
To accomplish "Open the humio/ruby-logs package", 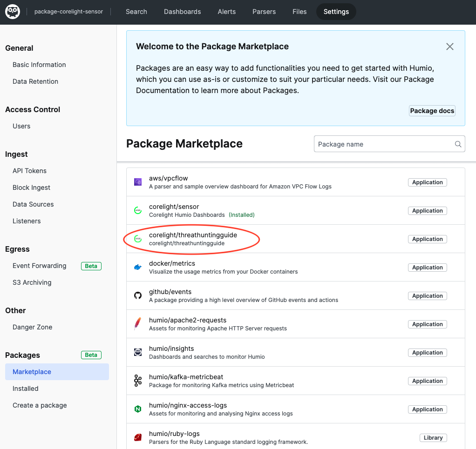I will (296, 436).
